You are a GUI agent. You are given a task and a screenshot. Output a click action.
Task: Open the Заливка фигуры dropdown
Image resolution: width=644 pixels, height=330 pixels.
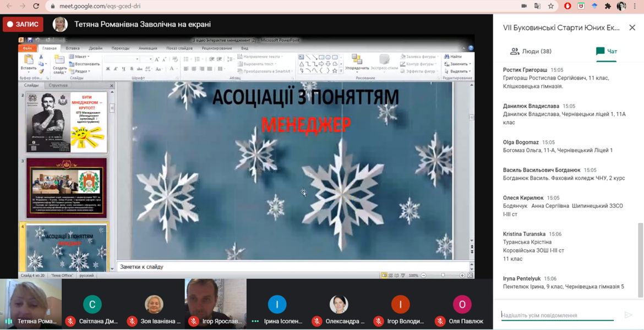419,57
